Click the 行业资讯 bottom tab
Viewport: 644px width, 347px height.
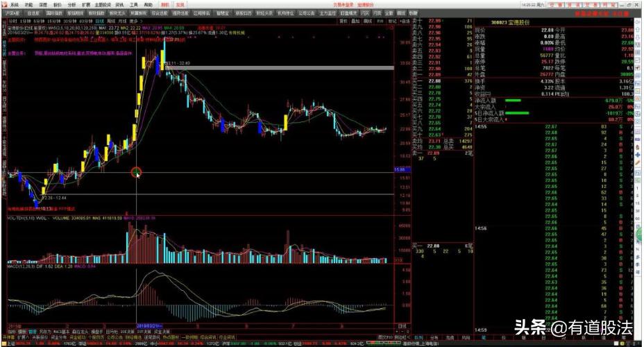click(228, 337)
